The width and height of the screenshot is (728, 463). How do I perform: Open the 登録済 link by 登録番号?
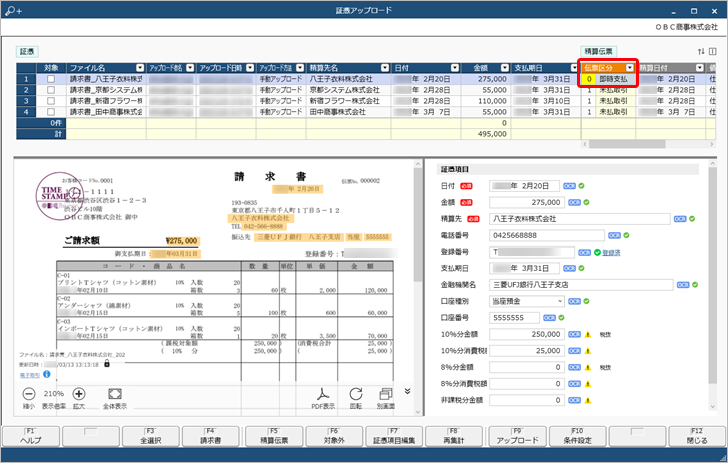pos(611,253)
